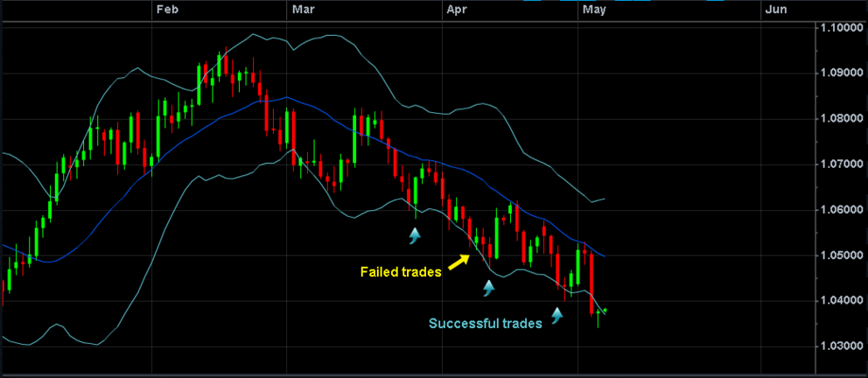The height and width of the screenshot is (378, 868).
Task: Click the 'Successful trades' cyan text
Action: click(486, 325)
